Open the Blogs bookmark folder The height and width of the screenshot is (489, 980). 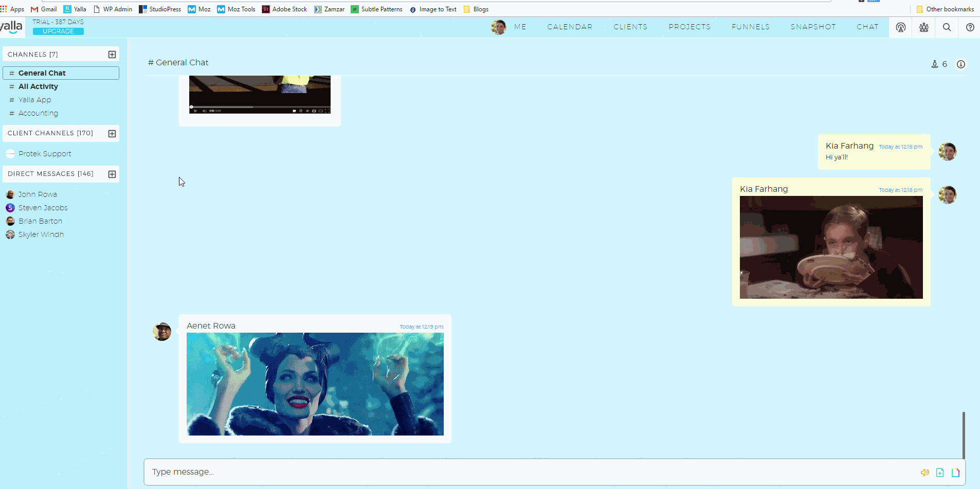tap(476, 9)
